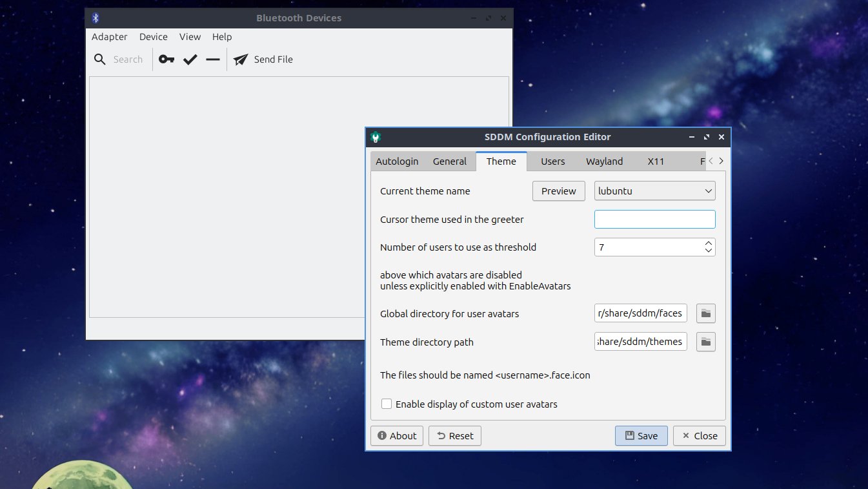Open the current theme name dropdown
Image resolution: width=868 pixels, height=489 pixels.
[654, 191]
